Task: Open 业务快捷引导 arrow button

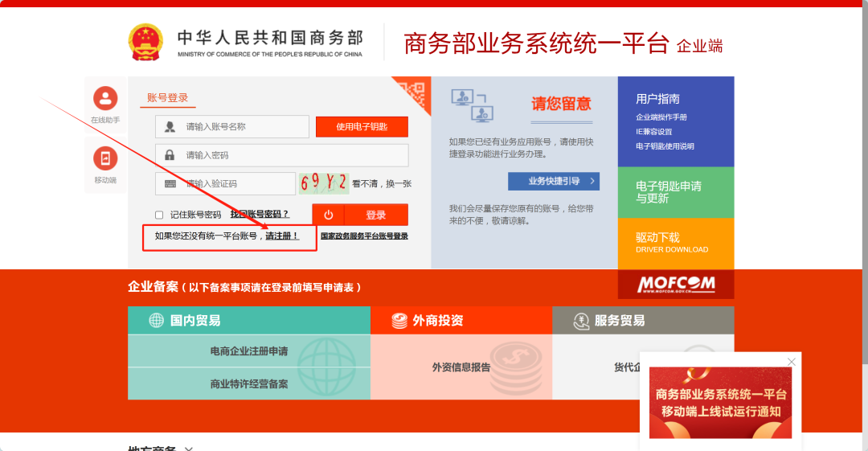Action: (553, 181)
